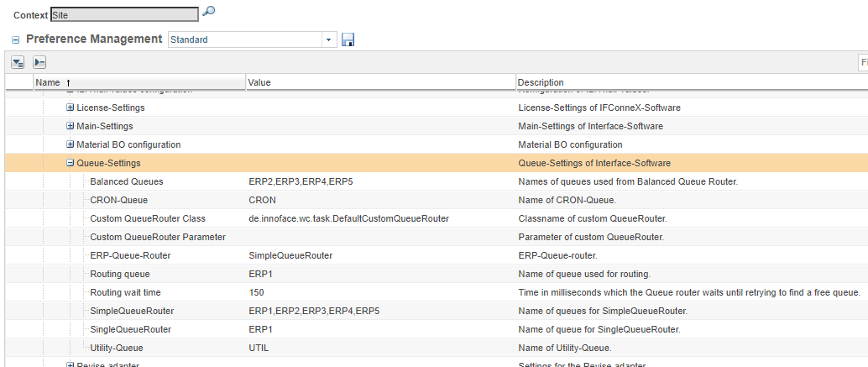Click the save view floppy disk icon

coord(348,39)
